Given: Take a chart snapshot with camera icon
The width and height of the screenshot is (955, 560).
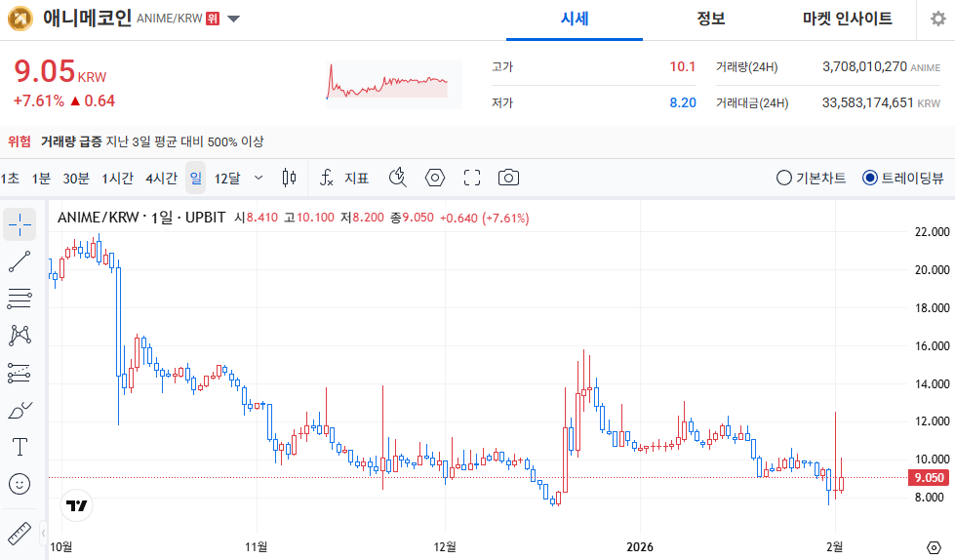Looking at the screenshot, I should pyautogui.click(x=507, y=178).
